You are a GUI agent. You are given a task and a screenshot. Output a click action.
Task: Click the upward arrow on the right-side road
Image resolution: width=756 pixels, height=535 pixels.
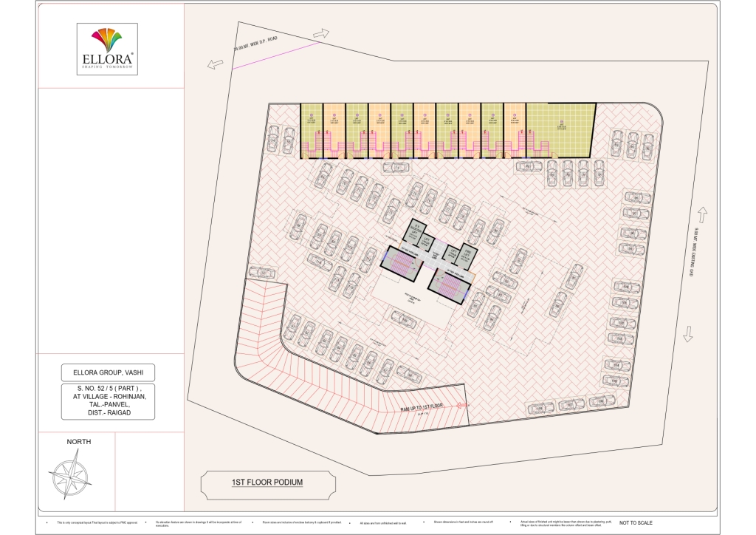[701, 216]
